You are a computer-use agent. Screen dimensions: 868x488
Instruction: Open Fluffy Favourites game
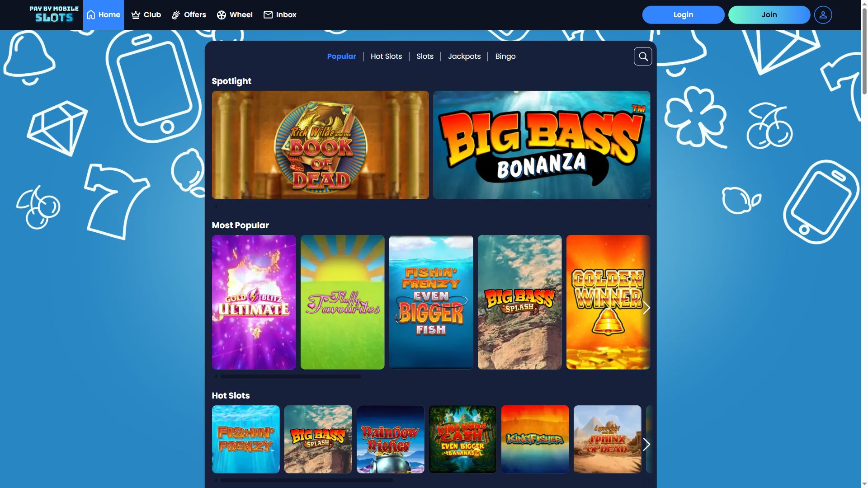343,302
